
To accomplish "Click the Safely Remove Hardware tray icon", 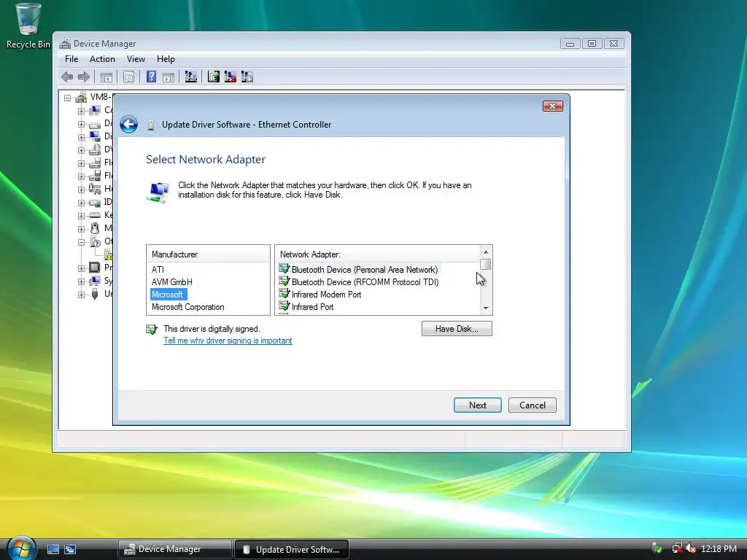I will click(x=657, y=548).
